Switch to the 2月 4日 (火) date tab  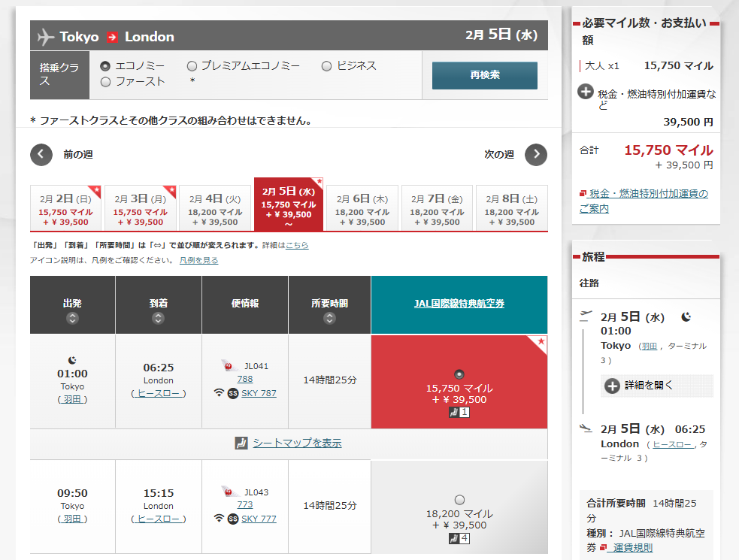[215, 208]
